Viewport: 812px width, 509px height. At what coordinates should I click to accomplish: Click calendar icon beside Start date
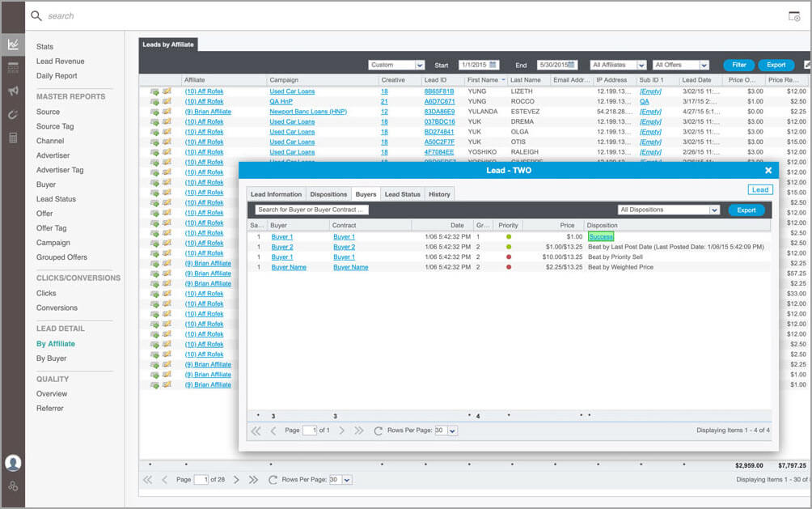(x=493, y=65)
